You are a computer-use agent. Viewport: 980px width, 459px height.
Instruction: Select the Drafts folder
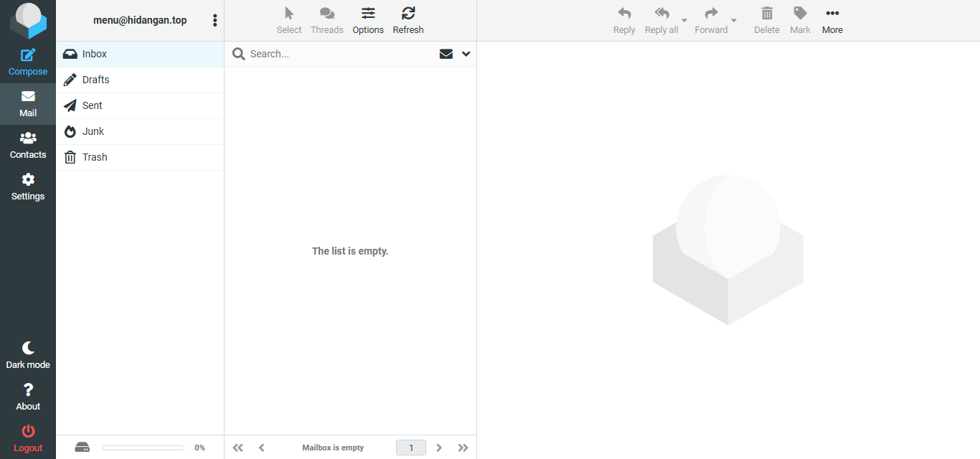pyautogui.click(x=96, y=80)
